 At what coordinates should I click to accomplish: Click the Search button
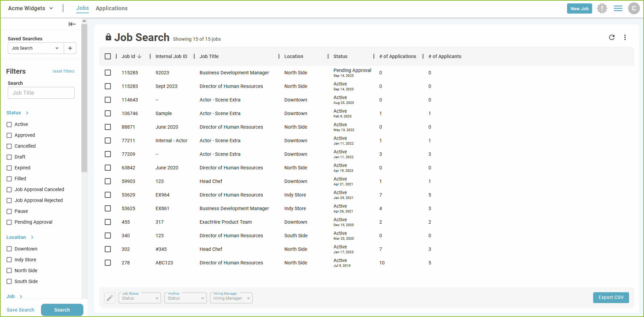62,310
